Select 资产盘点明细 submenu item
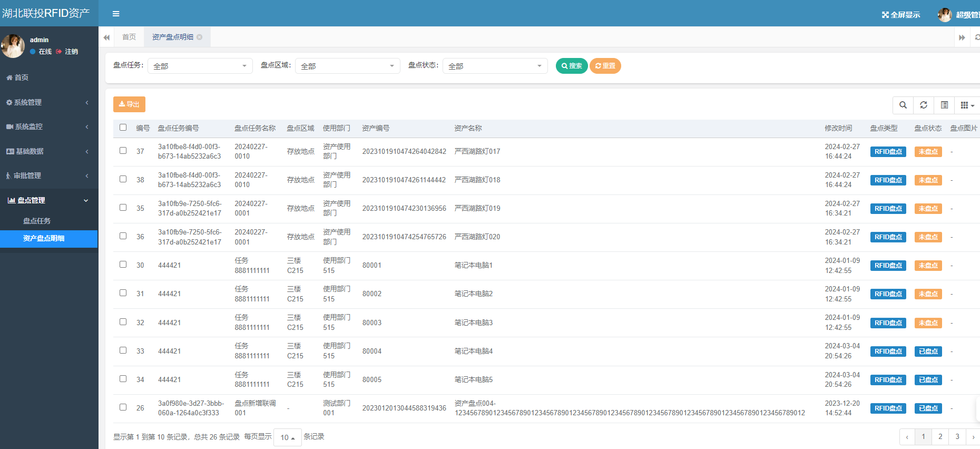The width and height of the screenshot is (980, 449). 49,238
